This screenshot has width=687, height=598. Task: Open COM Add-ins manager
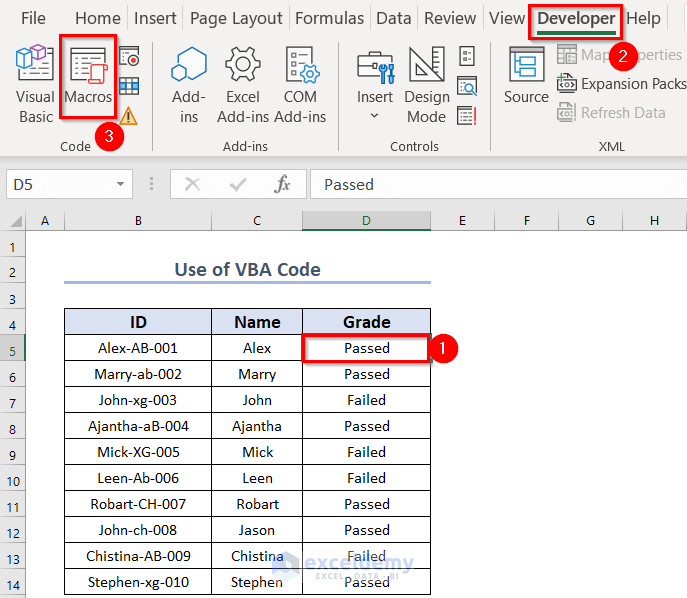tap(300, 85)
